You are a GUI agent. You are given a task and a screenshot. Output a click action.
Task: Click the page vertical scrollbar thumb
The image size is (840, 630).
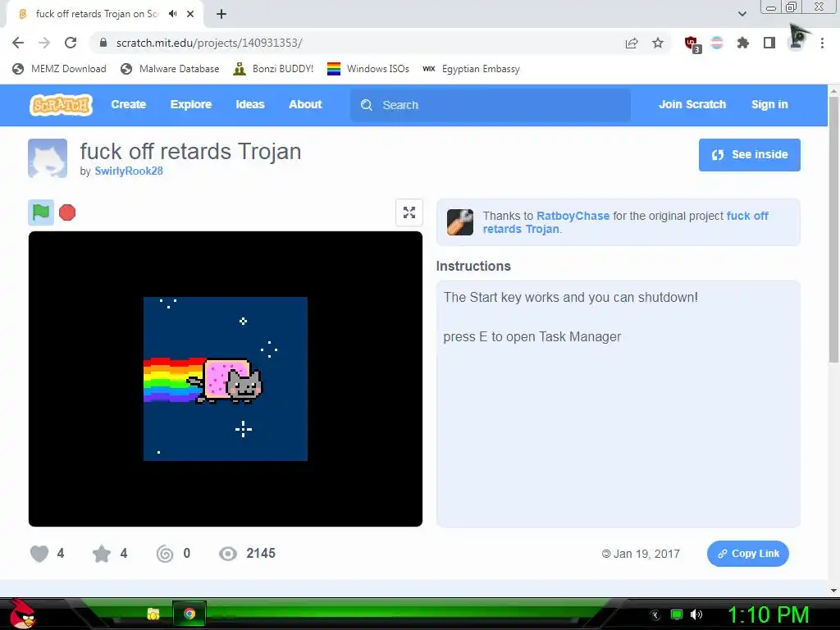pos(833,231)
